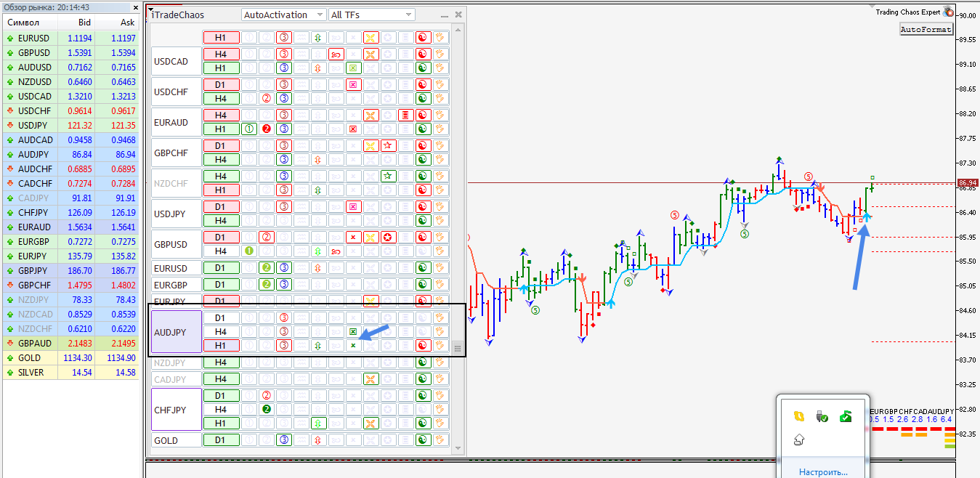Click the blue circled 3 in EURGBP D1 row

(283, 285)
